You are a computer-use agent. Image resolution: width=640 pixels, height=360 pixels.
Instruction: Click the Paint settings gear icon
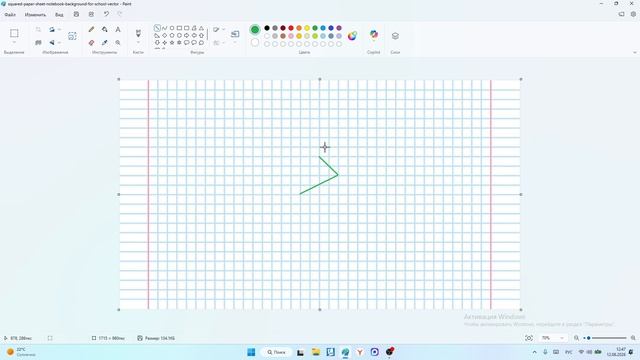tap(633, 14)
